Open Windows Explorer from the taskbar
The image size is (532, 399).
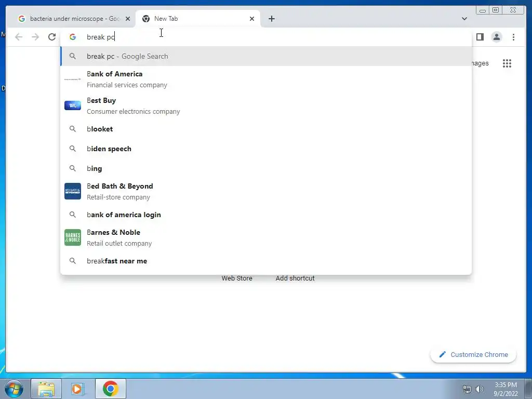(46, 389)
